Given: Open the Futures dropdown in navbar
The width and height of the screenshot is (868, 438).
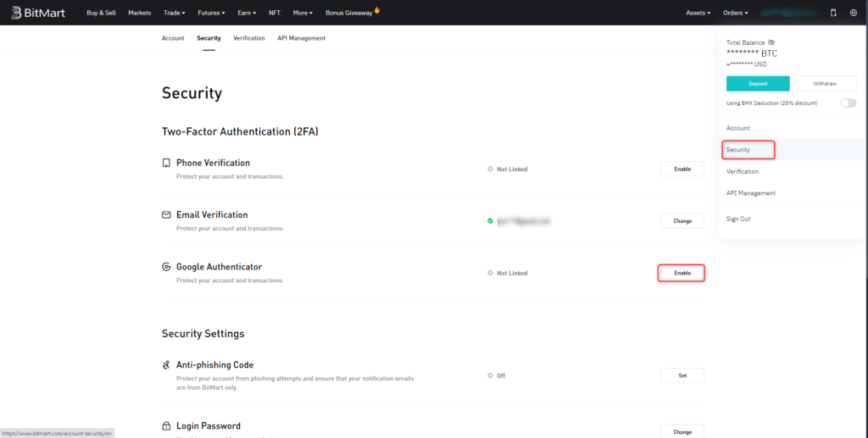Looking at the screenshot, I should (x=211, y=13).
